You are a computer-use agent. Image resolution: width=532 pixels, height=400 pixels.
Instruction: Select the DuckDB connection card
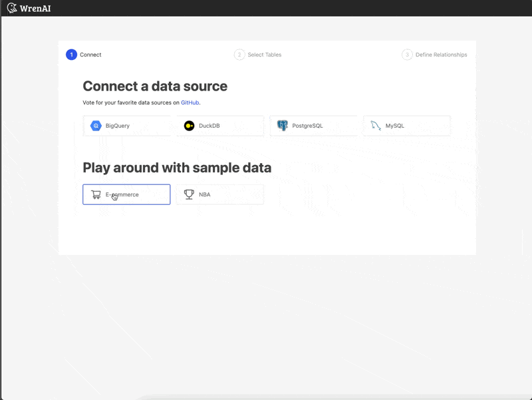[219, 125]
